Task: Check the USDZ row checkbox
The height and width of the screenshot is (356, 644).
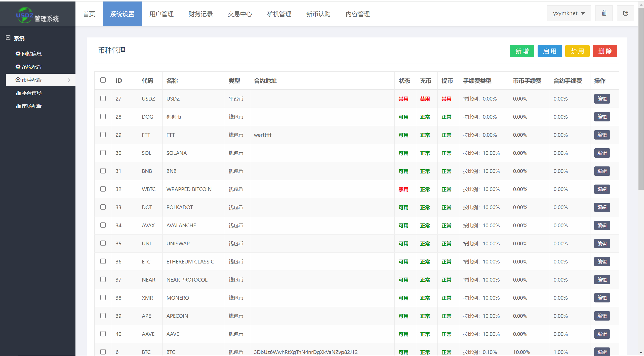Action: [x=103, y=98]
